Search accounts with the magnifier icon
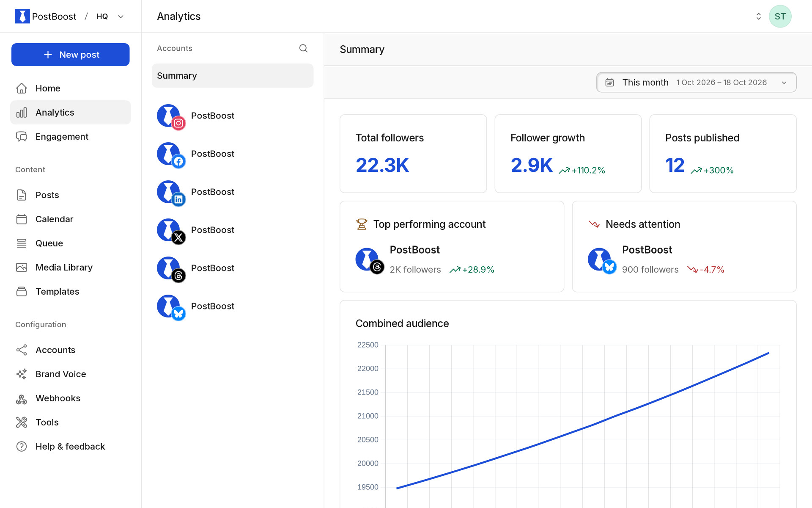Viewport: 812px width, 508px height. pos(303,48)
